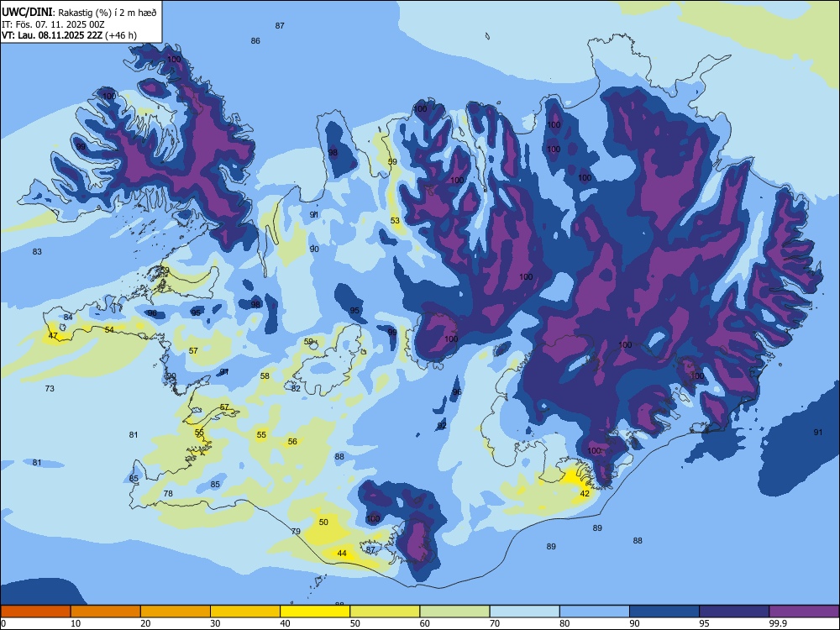This screenshot has height=630, width=840.
Task: Click the 54 humidity value on the map
Action: click(109, 329)
